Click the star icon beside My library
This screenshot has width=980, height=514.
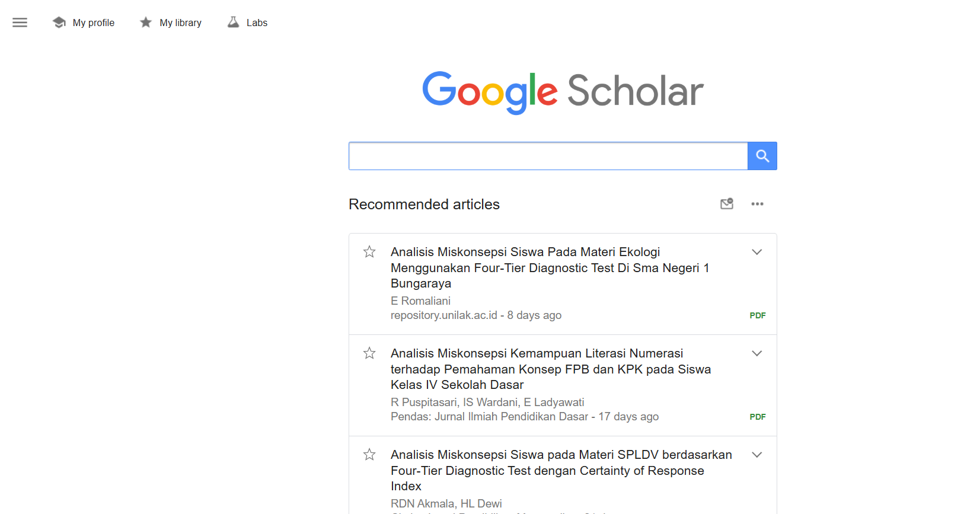[146, 23]
